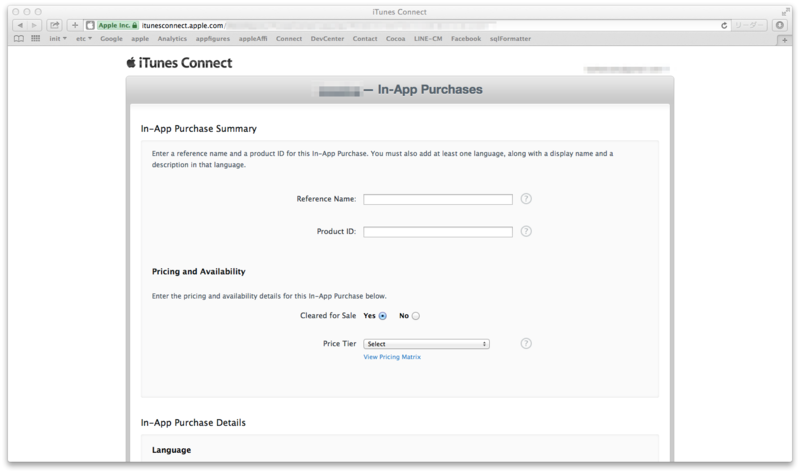The image size is (800, 473).
Task: Show Top Sites grid icon
Action: pyautogui.click(x=35, y=39)
